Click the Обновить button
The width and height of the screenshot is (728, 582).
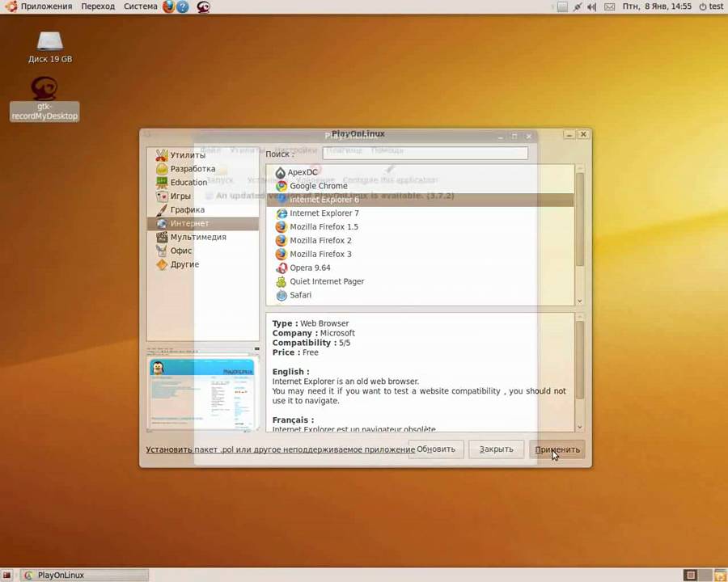[x=435, y=449]
